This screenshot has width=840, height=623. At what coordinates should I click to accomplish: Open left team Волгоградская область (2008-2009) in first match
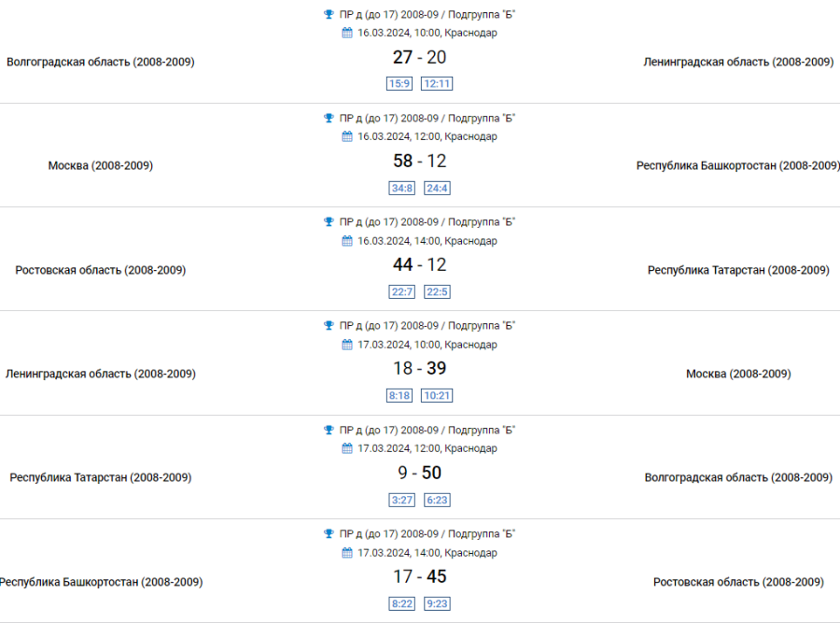pyautogui.click(x=100, y=63)
